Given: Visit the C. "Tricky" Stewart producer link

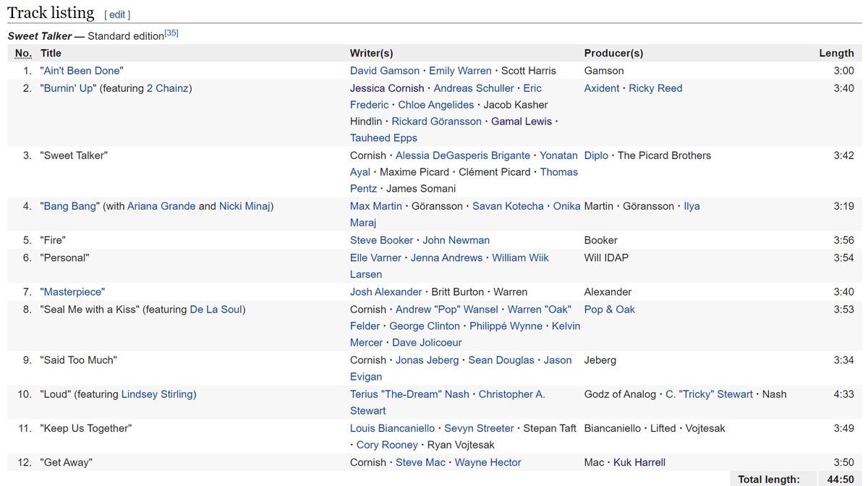Looking at the screenshot, I should pos(709,394).
